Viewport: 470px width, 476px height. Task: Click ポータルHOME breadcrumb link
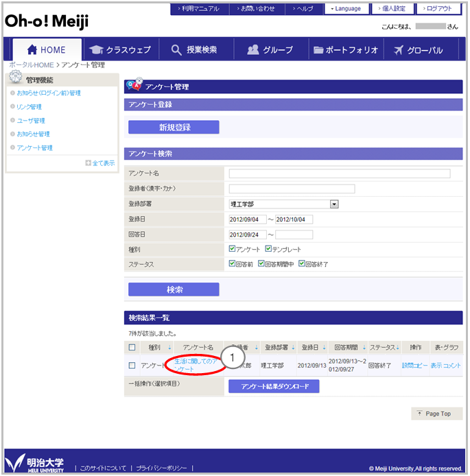[x=32, y=64]
